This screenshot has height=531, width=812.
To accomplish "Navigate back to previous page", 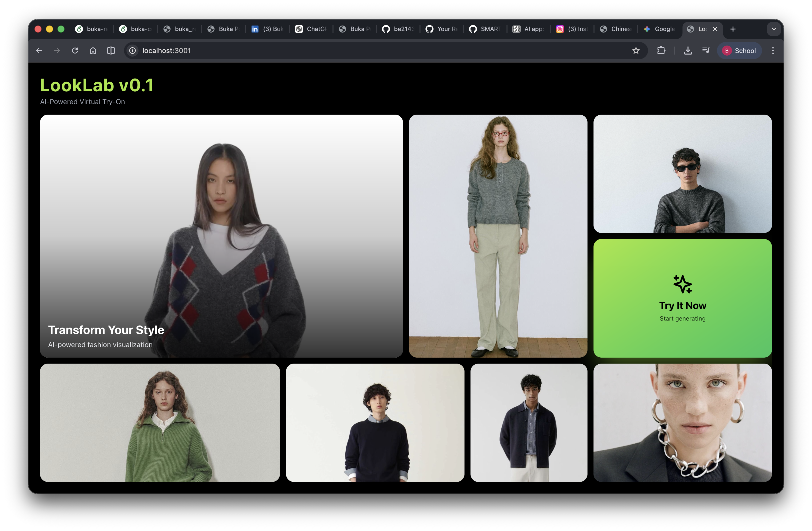I will click(39, 51).
